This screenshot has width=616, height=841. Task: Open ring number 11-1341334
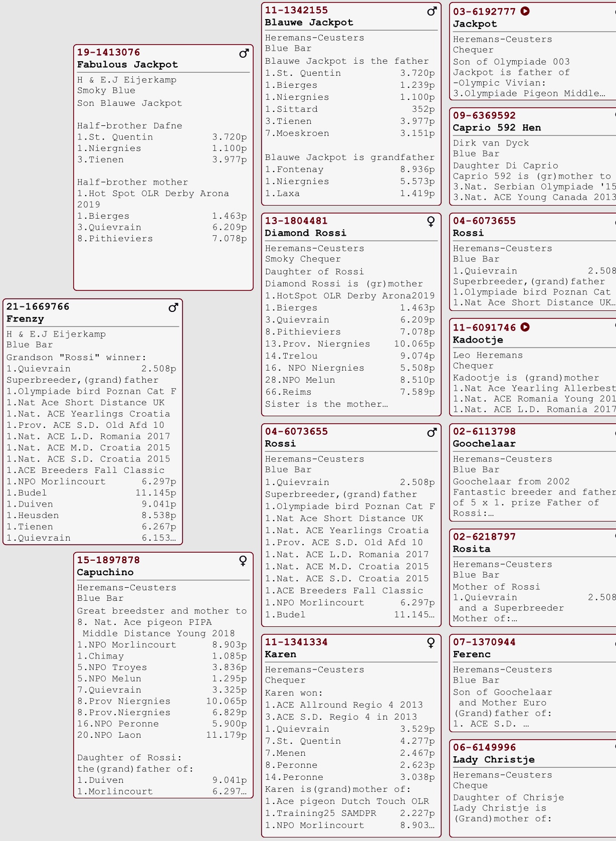tap(296, 642)
